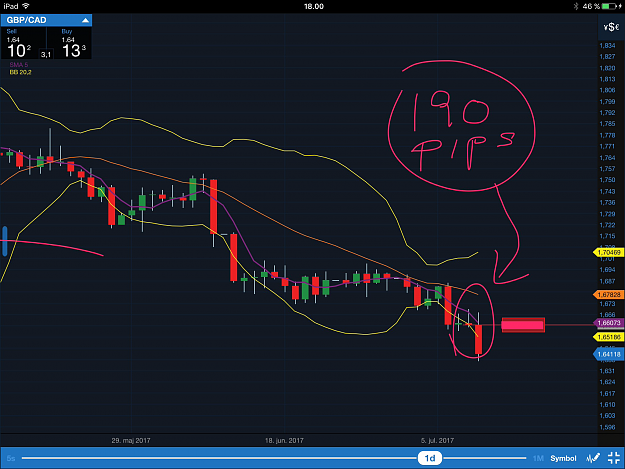Tap the battery icon in status bar
Viewport: 625px width, 469px height.
pos(609,6)
